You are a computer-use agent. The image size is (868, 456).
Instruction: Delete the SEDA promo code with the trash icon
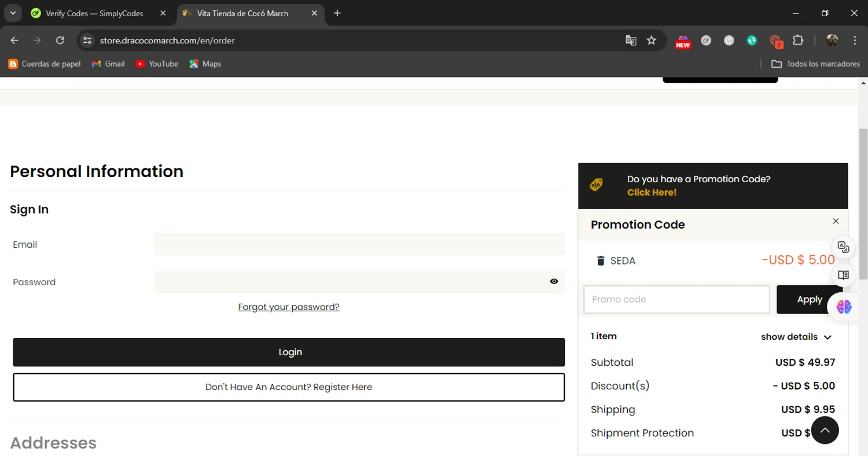coord(601,260)
